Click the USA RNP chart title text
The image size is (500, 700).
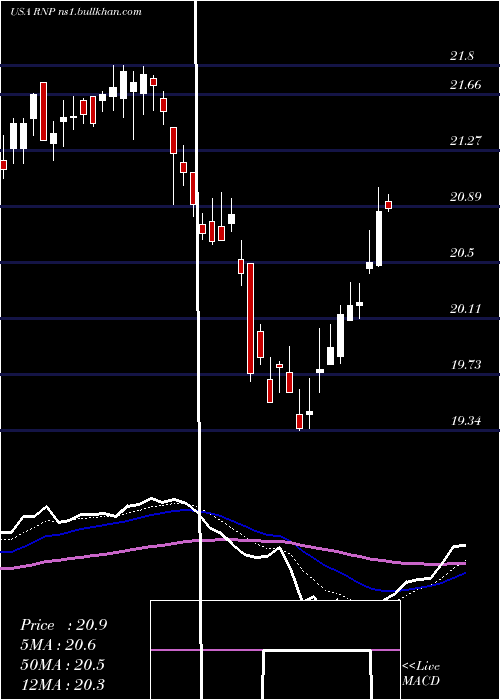[x=76, y=12]
